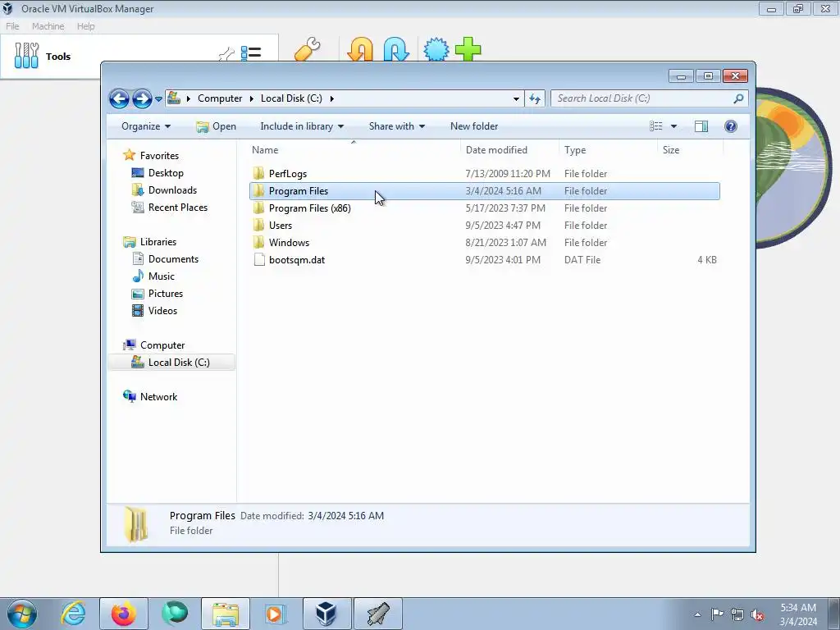Toggle the preview pane

tap(701, 126)
